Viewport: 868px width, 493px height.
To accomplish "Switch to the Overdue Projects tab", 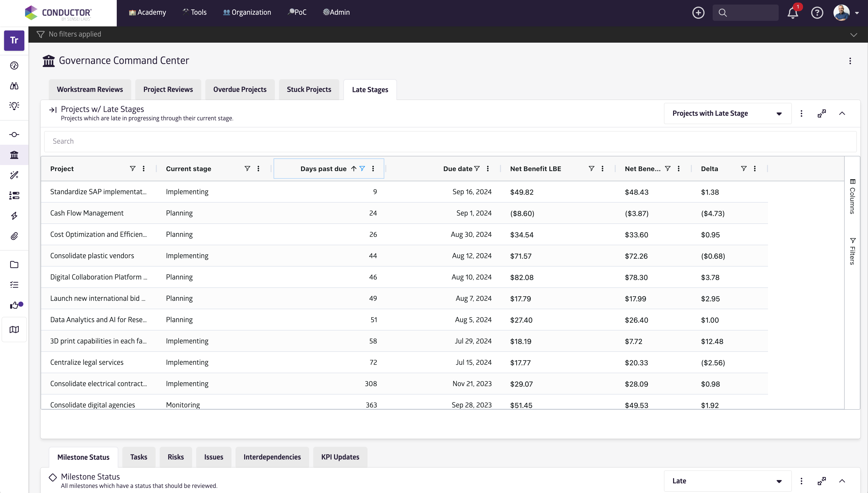I will point(240,89).
